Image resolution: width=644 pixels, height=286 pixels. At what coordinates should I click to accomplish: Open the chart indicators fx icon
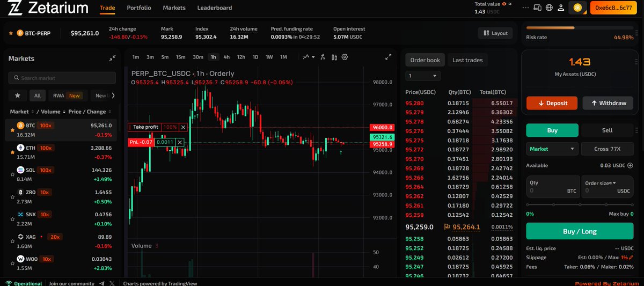(x=323, y=57)
